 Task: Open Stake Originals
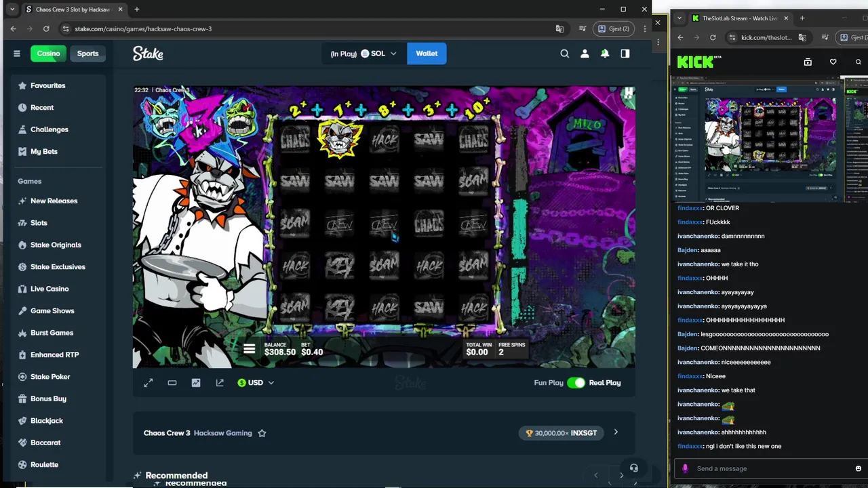(x=57, y=245)
